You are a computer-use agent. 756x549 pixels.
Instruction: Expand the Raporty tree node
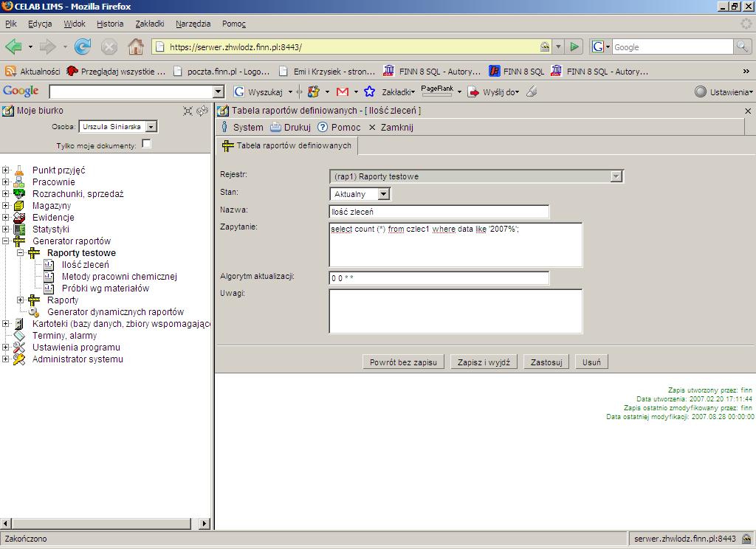[20, 300]
